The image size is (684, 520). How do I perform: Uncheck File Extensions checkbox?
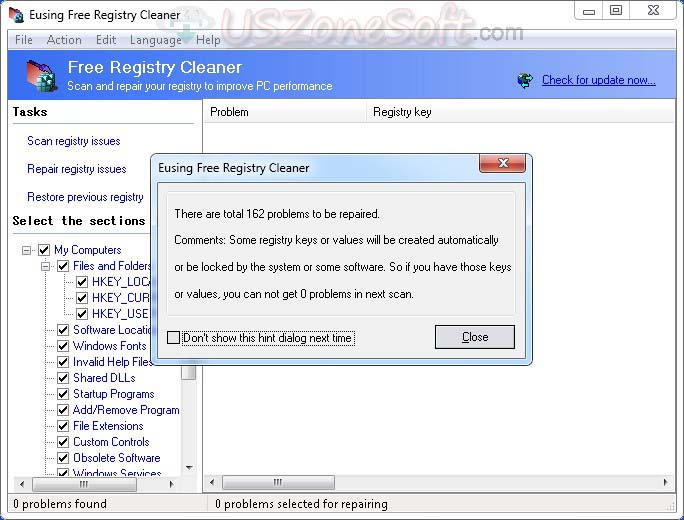click(x=63, y=426)
